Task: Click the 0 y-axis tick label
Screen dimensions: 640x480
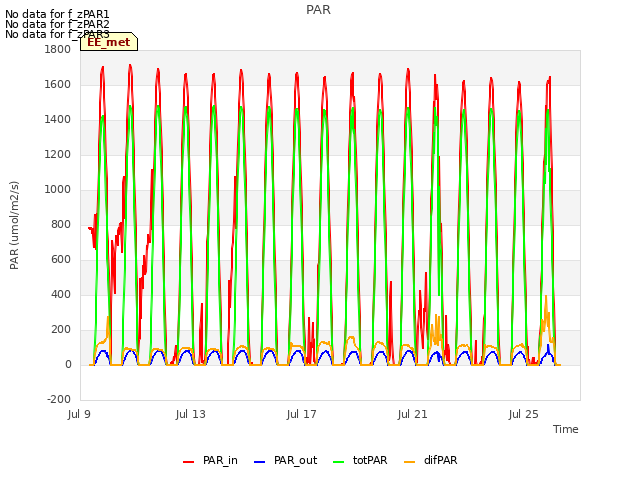Action: [x=68, y=364]
